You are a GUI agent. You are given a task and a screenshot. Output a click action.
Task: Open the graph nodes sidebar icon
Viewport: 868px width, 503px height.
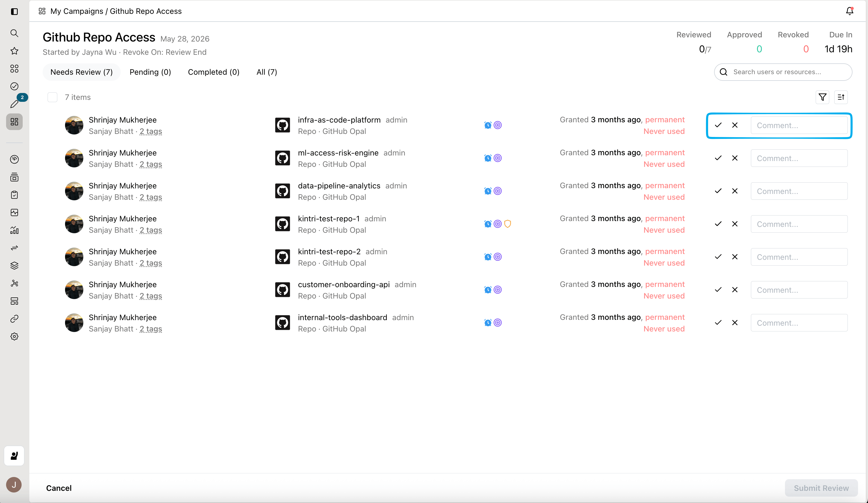pyautogui.click(x=14, y=283)
